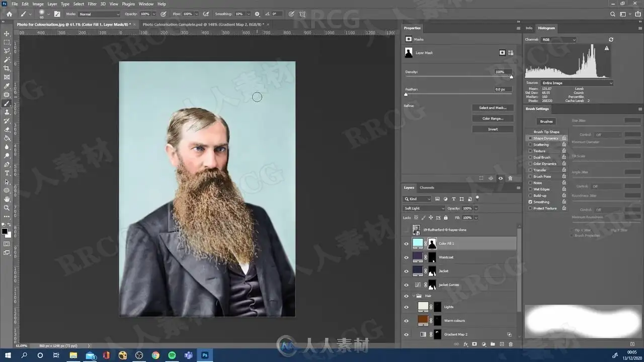Screen dimensions: 644x362
Task: Click the Color Range button
Action: 493,119
